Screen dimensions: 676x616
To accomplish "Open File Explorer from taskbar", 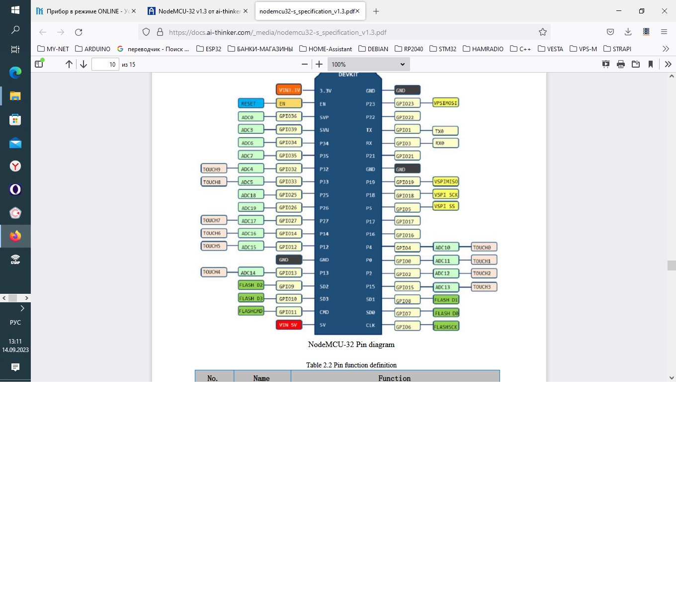I will [15, 96].
